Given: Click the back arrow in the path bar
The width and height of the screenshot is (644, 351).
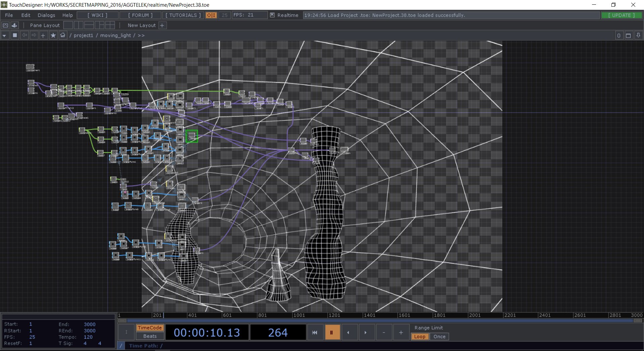Looking at the screenshot, I should point(24,35).
